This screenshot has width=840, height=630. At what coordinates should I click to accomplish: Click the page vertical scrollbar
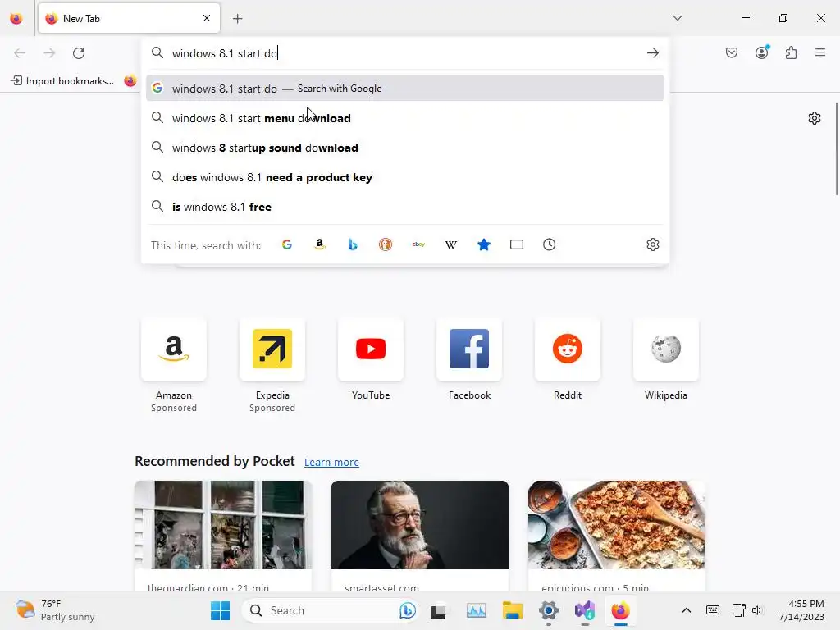pos(837,149)
